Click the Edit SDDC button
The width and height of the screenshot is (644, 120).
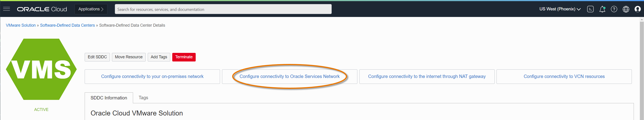97,57
